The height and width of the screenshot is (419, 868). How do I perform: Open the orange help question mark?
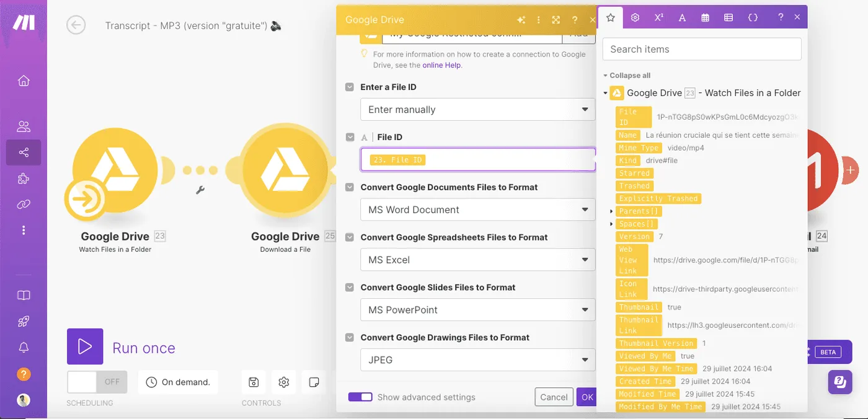[24, 374]
